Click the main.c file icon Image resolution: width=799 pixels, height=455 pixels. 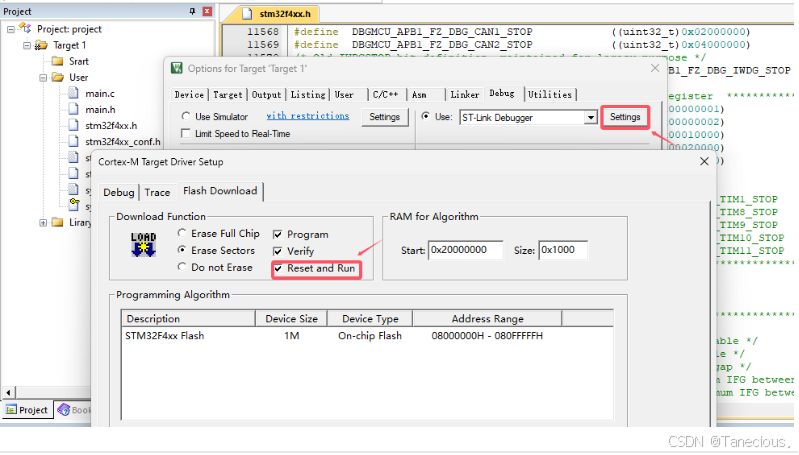[x=73, y=93]
